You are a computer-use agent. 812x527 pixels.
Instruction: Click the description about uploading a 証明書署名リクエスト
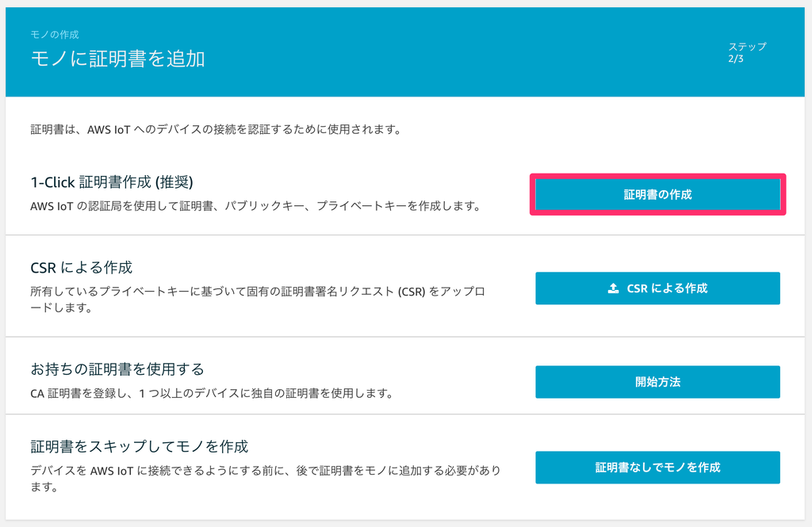coord(258,300)
